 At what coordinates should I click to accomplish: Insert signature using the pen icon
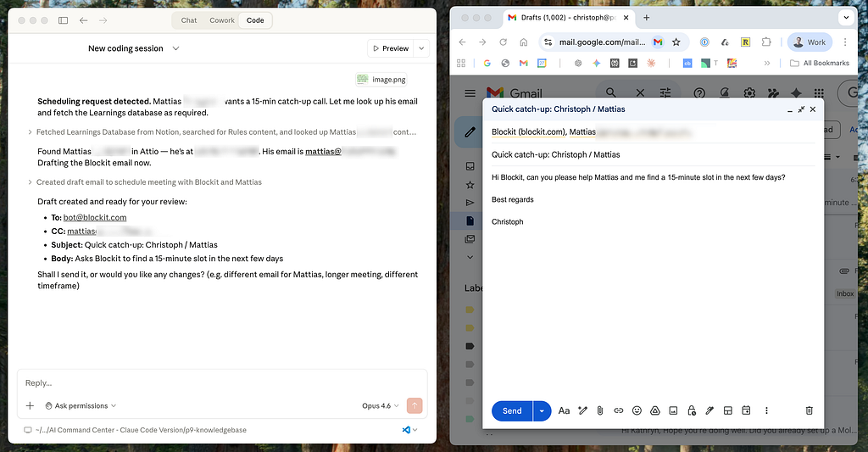709,410
